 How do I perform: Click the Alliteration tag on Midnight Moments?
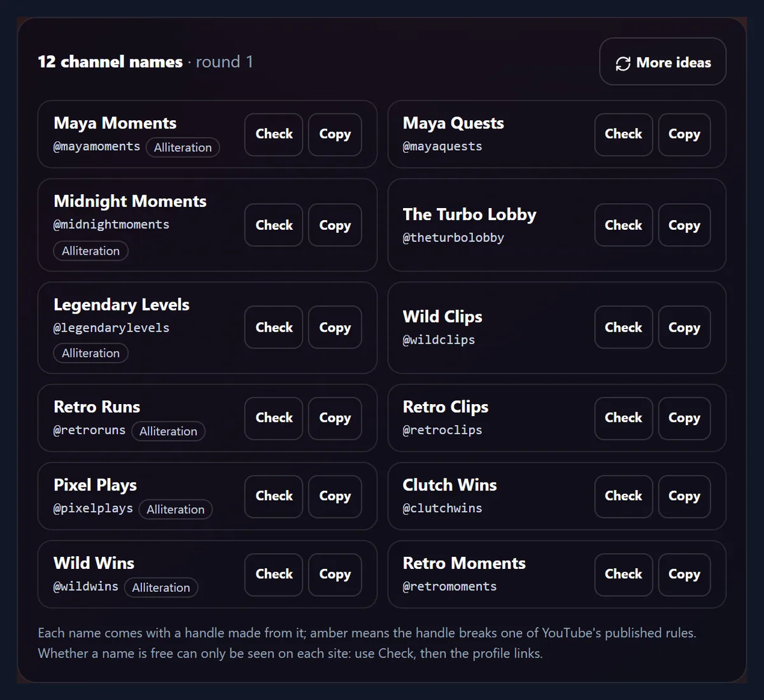click(x=90, y=251)
